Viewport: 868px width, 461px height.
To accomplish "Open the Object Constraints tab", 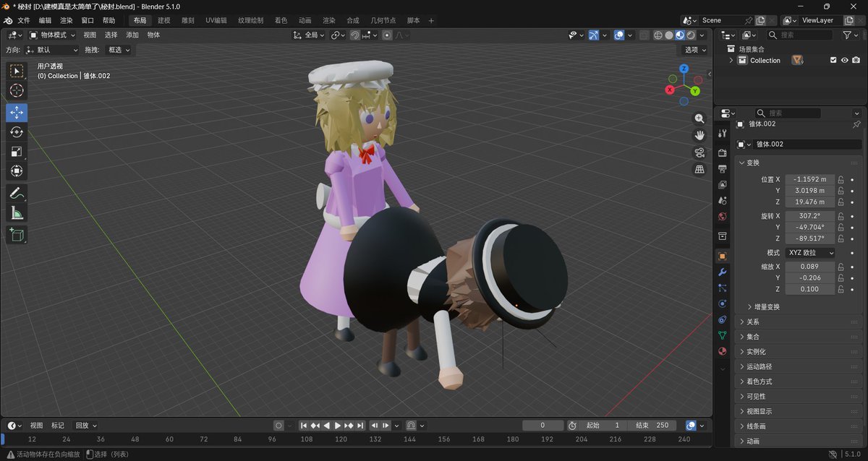I will pos(722,319).
